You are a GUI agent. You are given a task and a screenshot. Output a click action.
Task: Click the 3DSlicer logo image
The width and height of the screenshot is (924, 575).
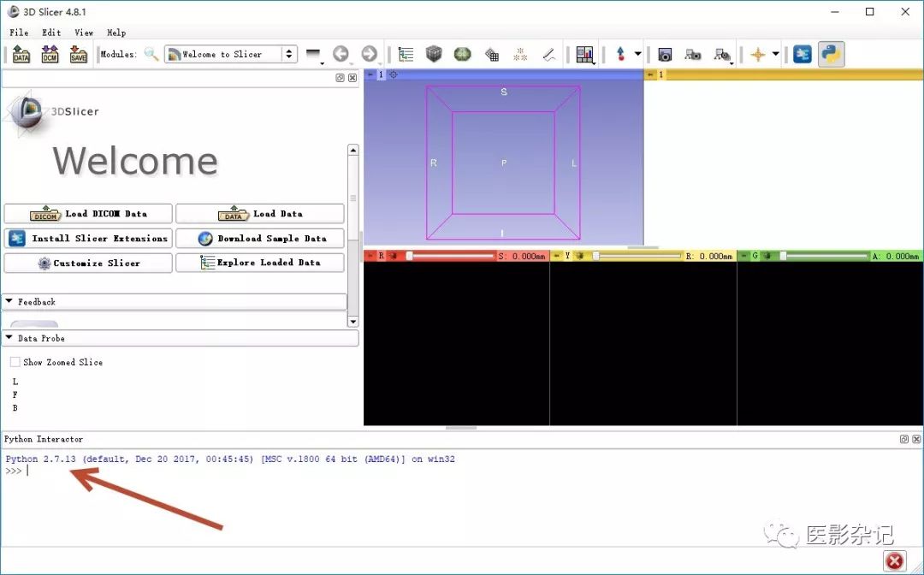[52, 112]
